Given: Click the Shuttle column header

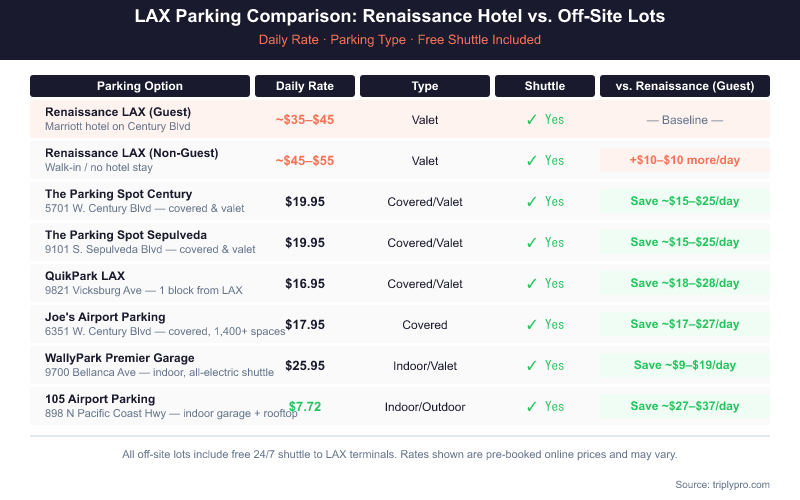Looking at the screenshot, I should pyautogui.click(x=545, y=86).
